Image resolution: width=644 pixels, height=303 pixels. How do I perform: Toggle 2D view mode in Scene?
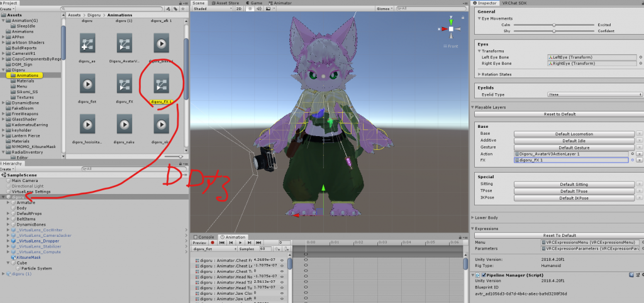[x=239, y=8]
